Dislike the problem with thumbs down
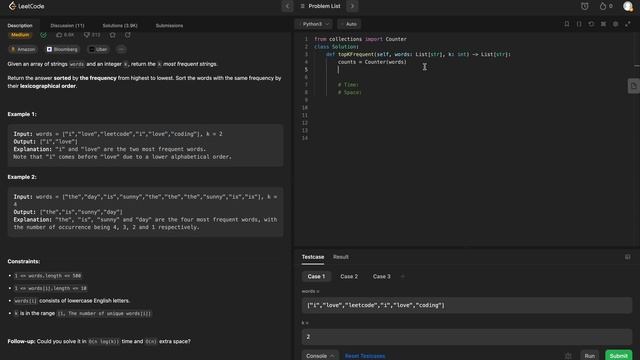This screenshot has width=640, height=360. [x=92, y=35]
